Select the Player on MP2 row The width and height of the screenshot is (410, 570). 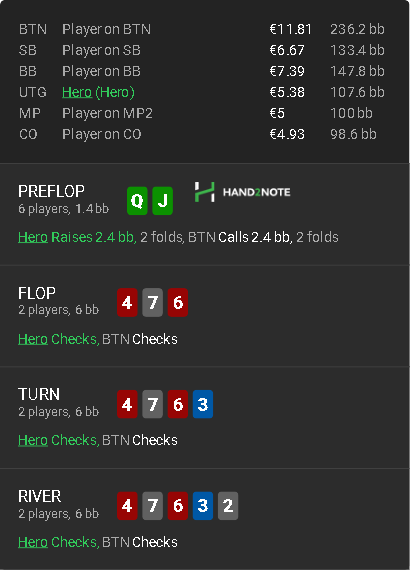coord(202,113)
